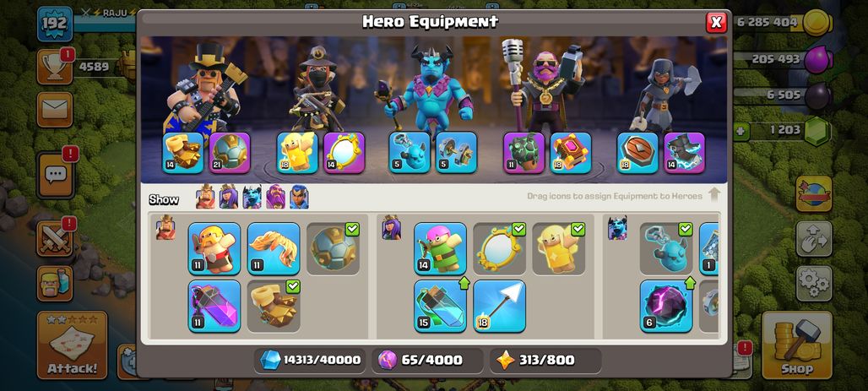Select the Dark Orb equipment level 6
The width and height of the screenshot is (868, 391).
pyautogui.click(x=666, y=306)
